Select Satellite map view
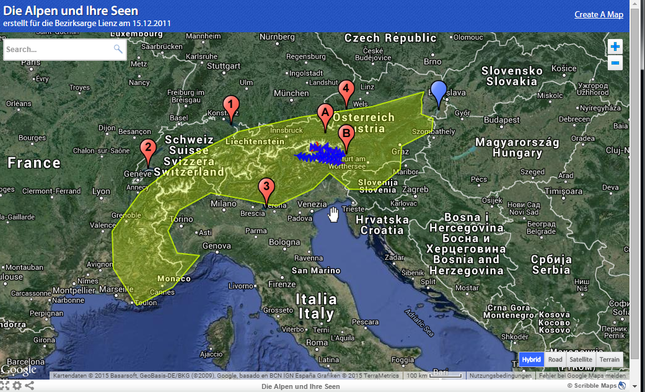Viewport: 645px width, 392px height. click(580, 360)
